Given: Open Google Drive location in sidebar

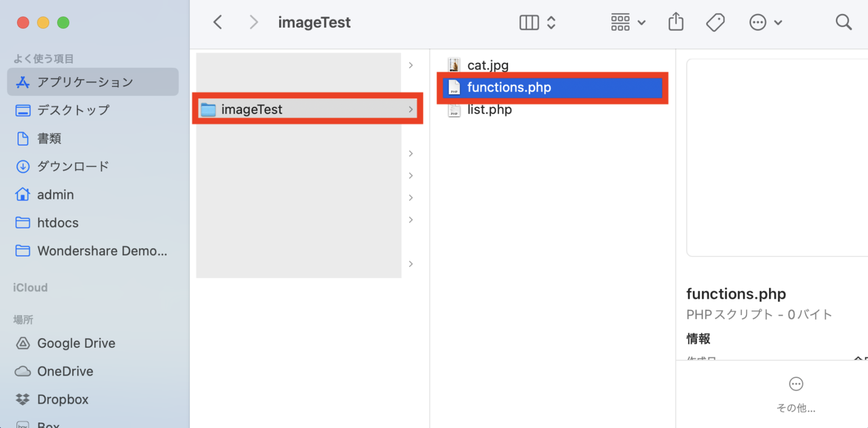Looking at the screenshot, I should coord(76,343).
